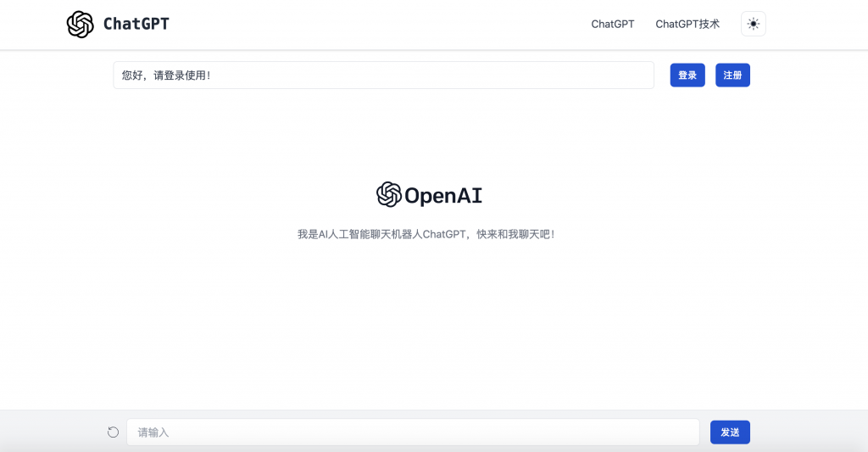Click the 您好，请登录使用！ notice field
The image size is (868, 452).
384,75
